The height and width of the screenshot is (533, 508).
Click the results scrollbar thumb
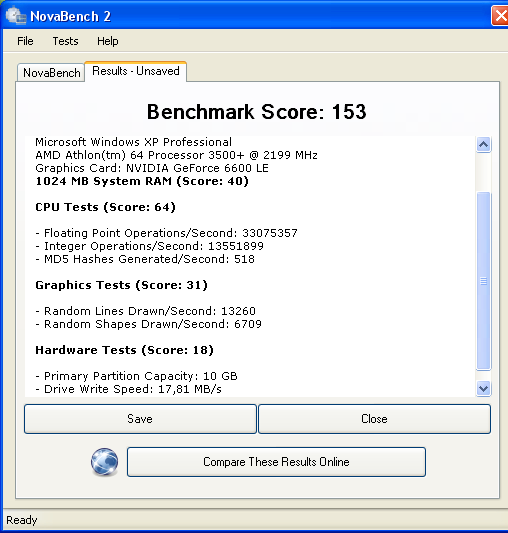coord(483,281)
